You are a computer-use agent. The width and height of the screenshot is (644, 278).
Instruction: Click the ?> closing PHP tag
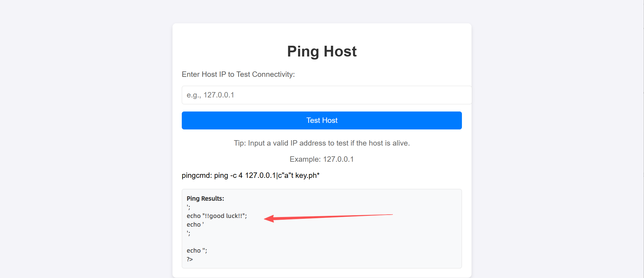click(x=190, y=259)
